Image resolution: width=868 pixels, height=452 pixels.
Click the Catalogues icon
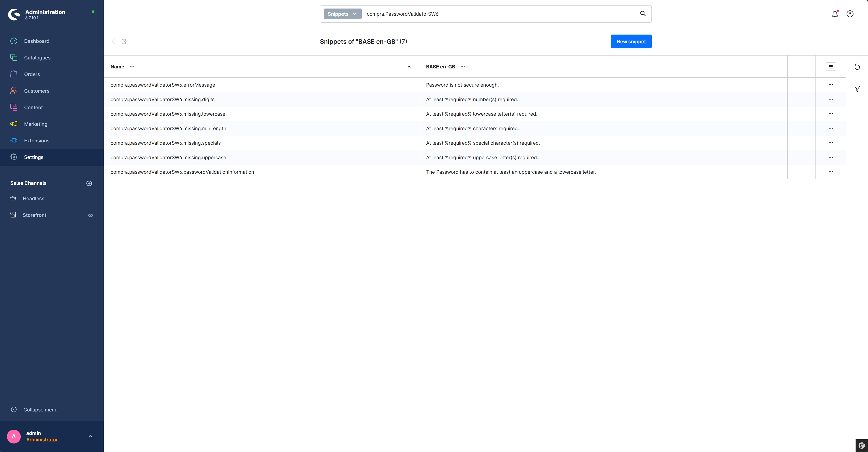pyautogui.click(x=14, y=58)
